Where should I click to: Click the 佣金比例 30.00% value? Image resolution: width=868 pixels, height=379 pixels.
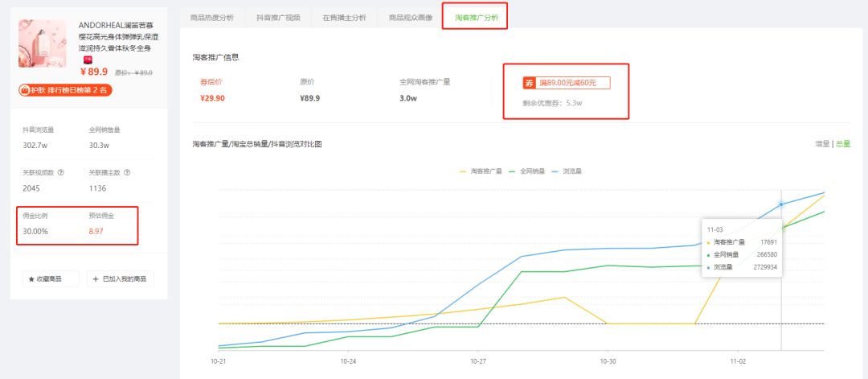[x=35, y=231]
